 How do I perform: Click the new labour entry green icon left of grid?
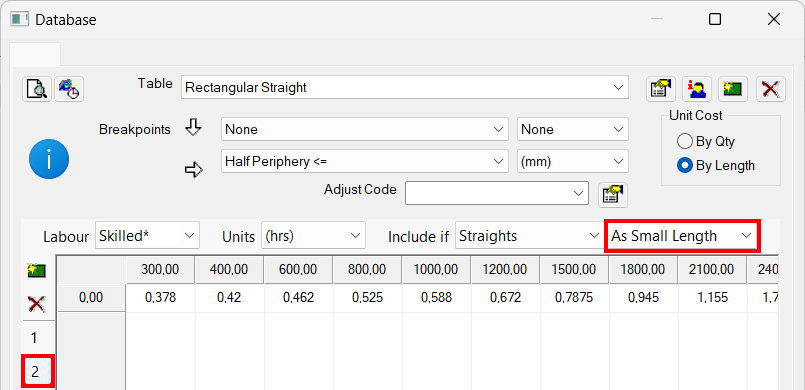(x=36, y=271)
